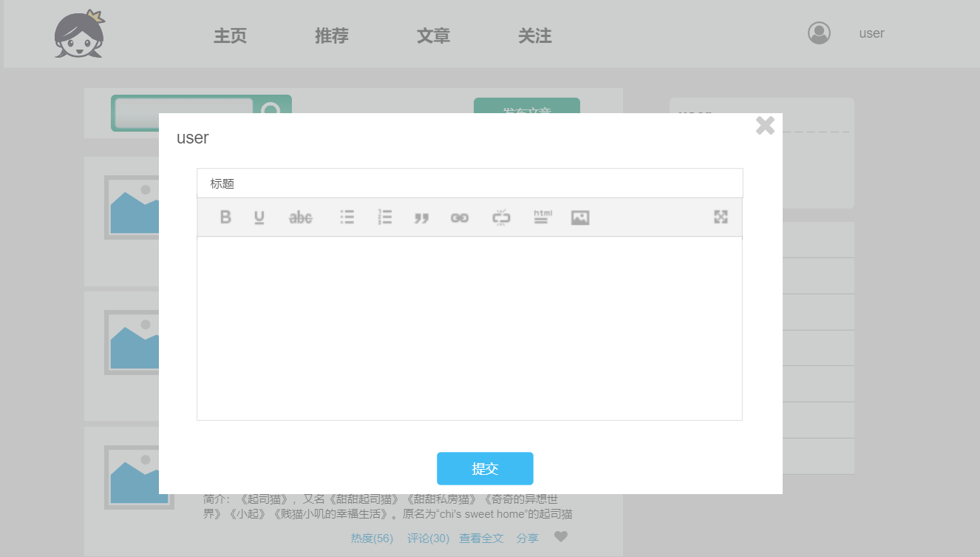Open the 文章 section
This screenshot has height=557, width=980.
coord(433,35)
